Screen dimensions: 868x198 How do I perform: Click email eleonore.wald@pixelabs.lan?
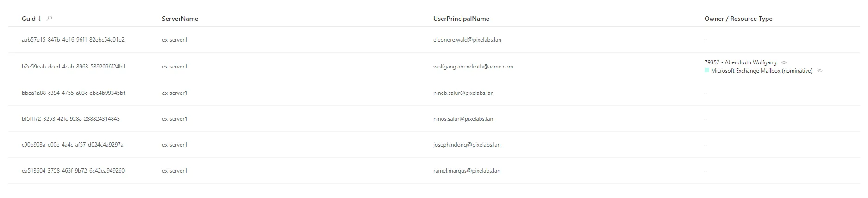pos(467,40)
